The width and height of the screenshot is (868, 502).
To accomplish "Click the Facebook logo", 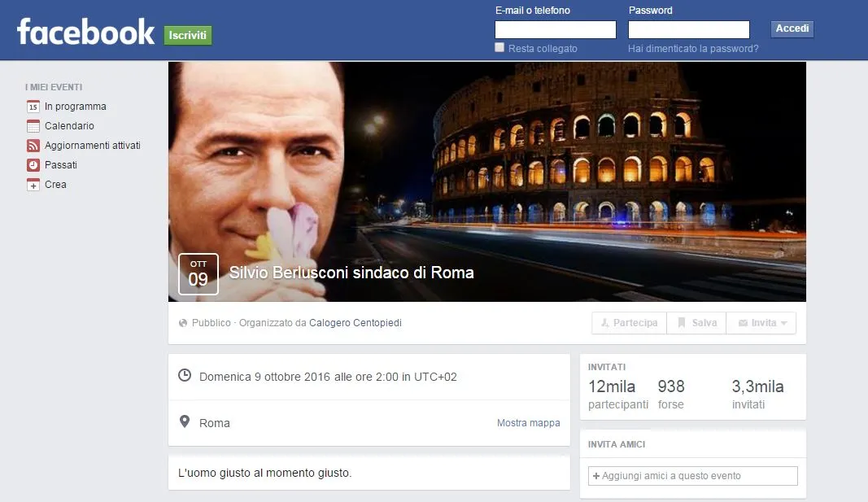I will pyautogui.click(x=85, y=33).
